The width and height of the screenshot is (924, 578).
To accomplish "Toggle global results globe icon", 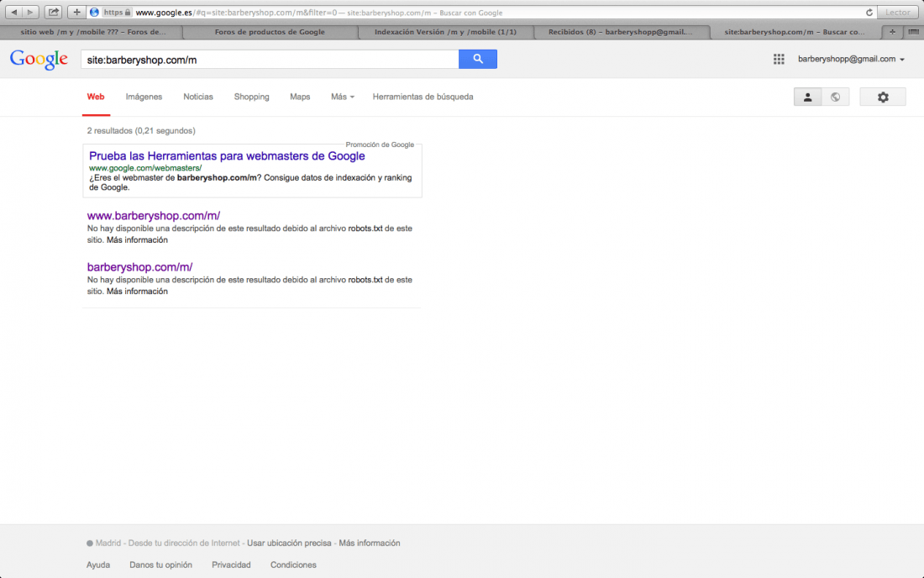I will 835,97.
